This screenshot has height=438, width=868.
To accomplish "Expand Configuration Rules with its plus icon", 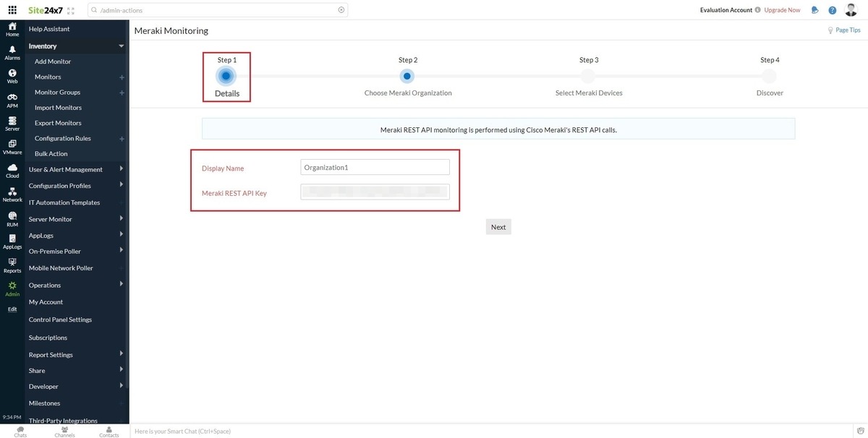I will pos(122,139).
